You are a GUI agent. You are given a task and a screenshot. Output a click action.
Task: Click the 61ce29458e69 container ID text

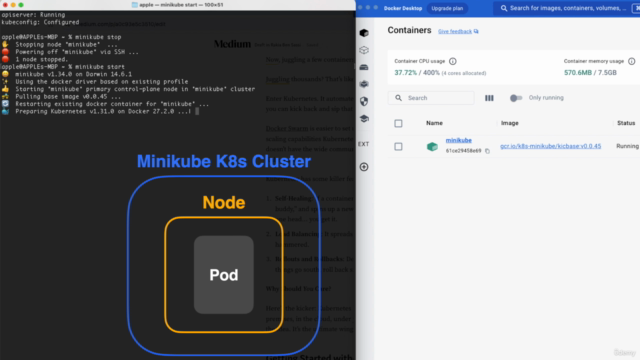click(463, 151)
